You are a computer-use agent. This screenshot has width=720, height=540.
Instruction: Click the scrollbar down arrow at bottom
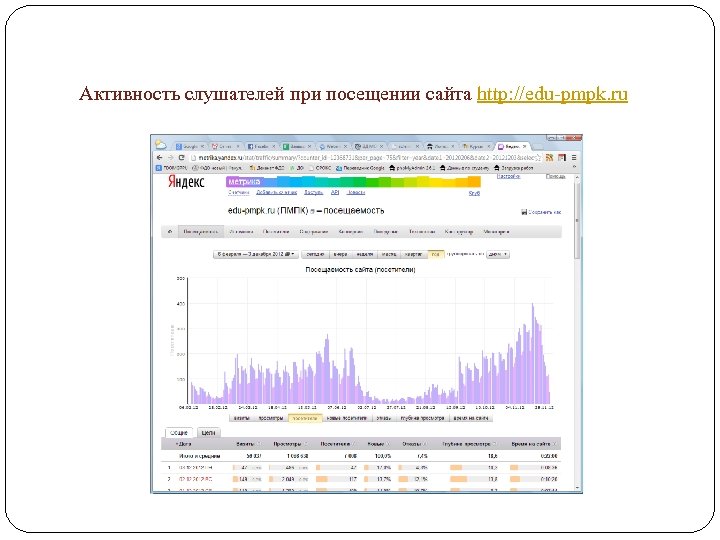(577, 489)
